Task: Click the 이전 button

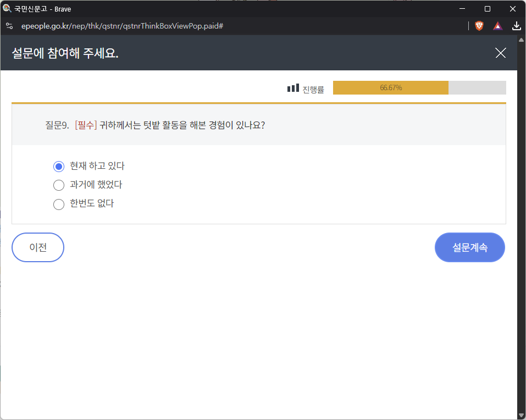Action: coord(38,247)
